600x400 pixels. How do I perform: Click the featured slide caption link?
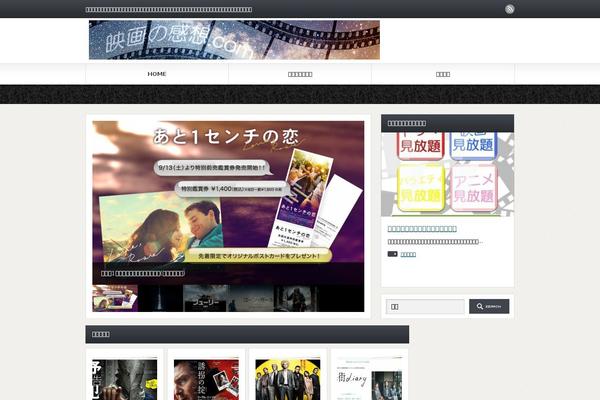pyautogui.click(x=143, y=273)
